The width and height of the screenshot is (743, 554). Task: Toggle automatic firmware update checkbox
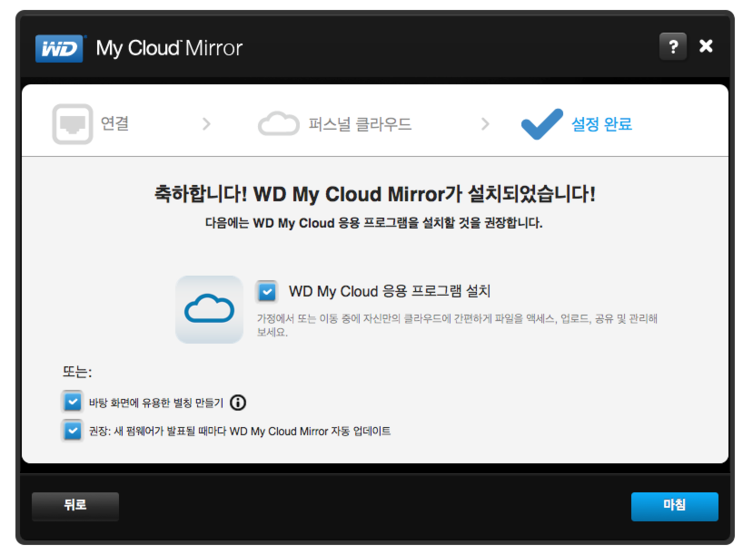coord(72,431)
